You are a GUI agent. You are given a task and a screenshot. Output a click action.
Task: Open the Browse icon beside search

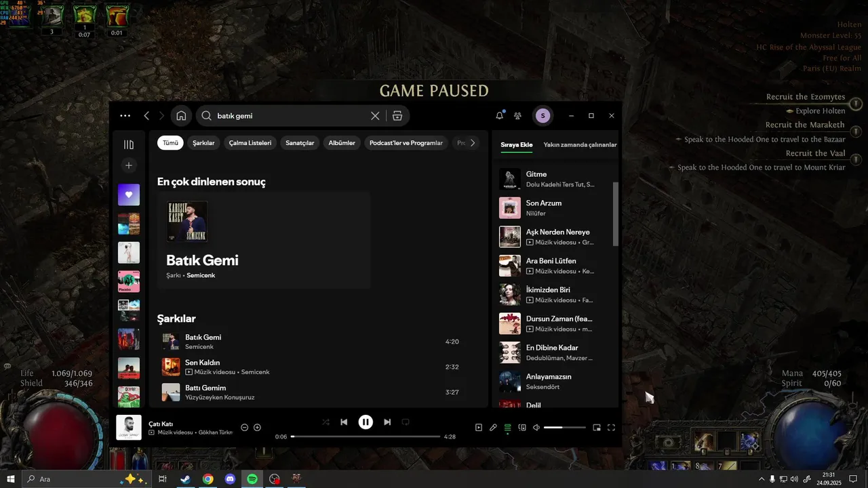397,116
